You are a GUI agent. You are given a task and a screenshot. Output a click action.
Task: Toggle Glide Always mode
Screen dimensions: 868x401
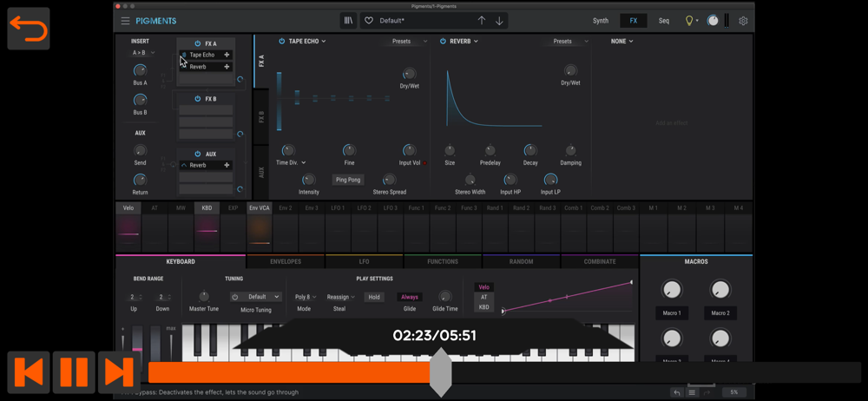click(410, 297)
